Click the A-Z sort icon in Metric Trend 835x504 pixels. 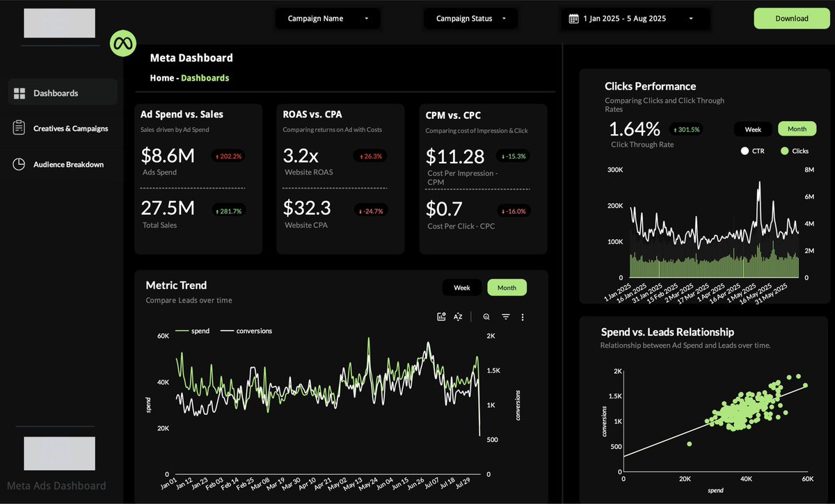coord(458,316)
